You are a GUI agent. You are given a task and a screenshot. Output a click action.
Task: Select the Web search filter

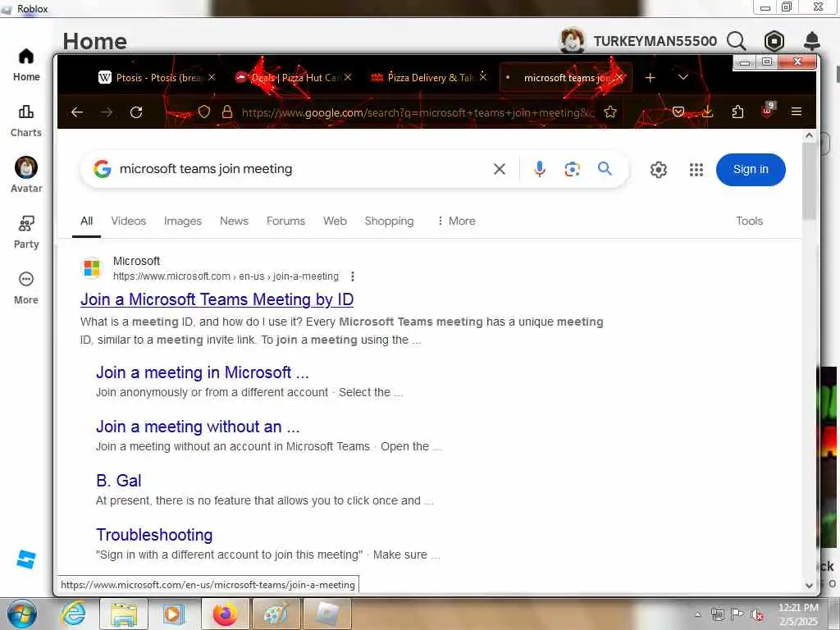[335, 221]
